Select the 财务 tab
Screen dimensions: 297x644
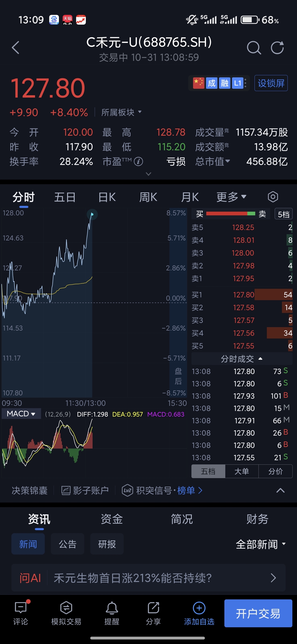[257, 519]
